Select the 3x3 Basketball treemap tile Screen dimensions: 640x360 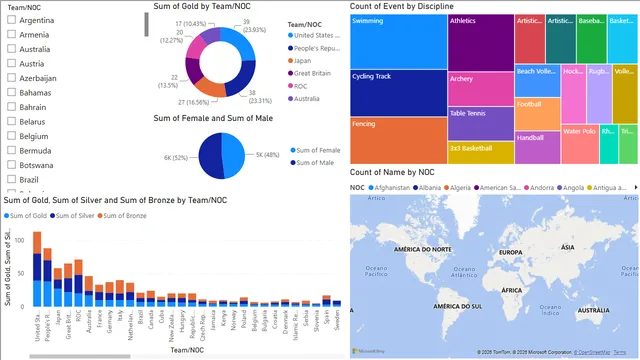(x=481, y=153)
